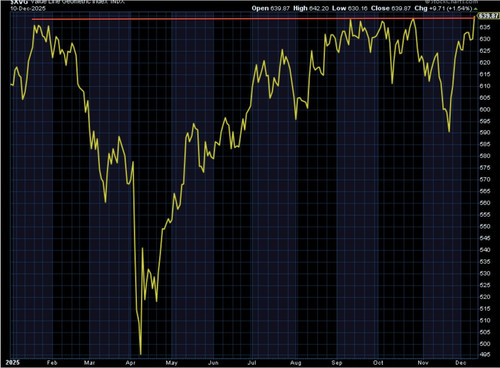Click the 525 price axis label
This screenshot has width=500, height=368.
coord(485,285)
